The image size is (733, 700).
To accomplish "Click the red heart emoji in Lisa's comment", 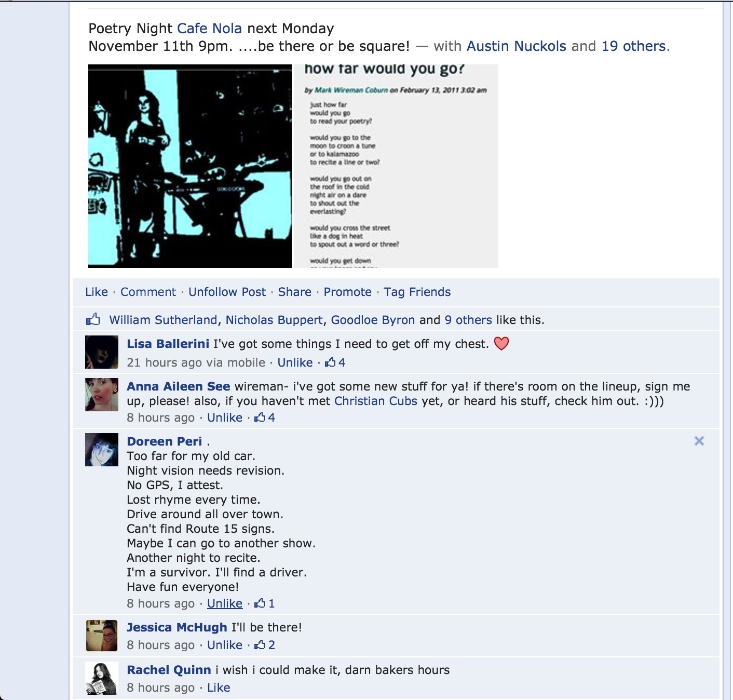I will click(x=501, y=343).
